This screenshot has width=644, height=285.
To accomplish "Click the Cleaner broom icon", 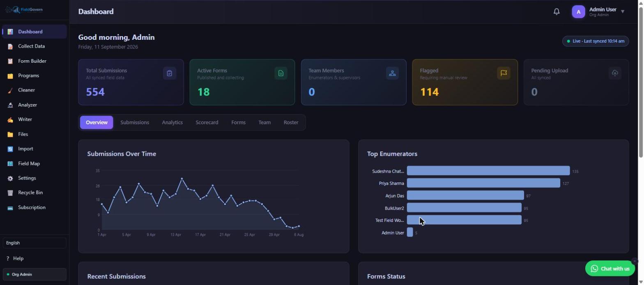I will pyautogui.click(x=10, y=90).
